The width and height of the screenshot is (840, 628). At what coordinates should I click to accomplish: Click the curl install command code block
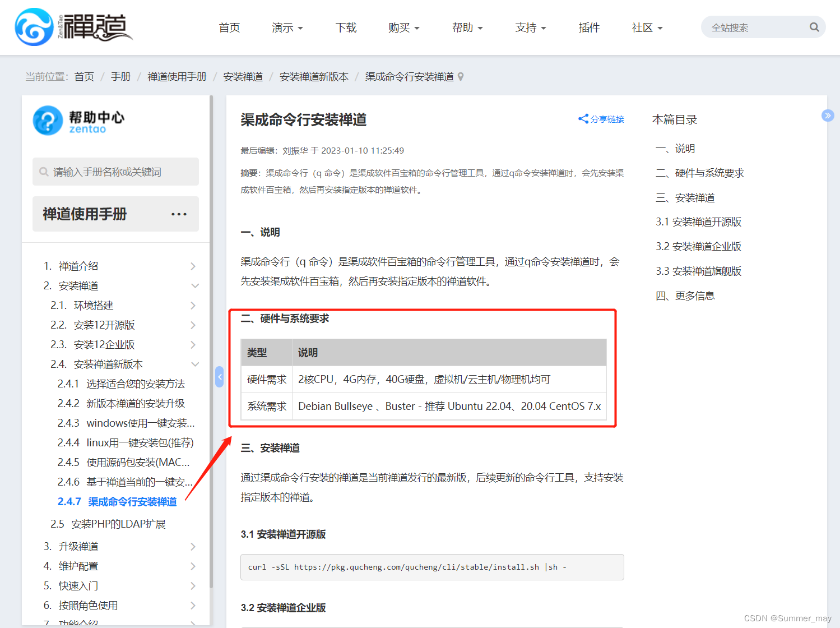click(432, 567)
